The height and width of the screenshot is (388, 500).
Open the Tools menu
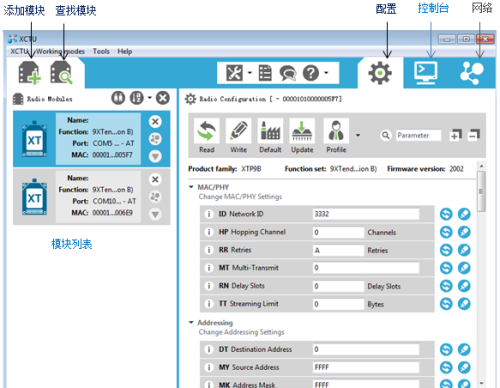tap(101, 51)
